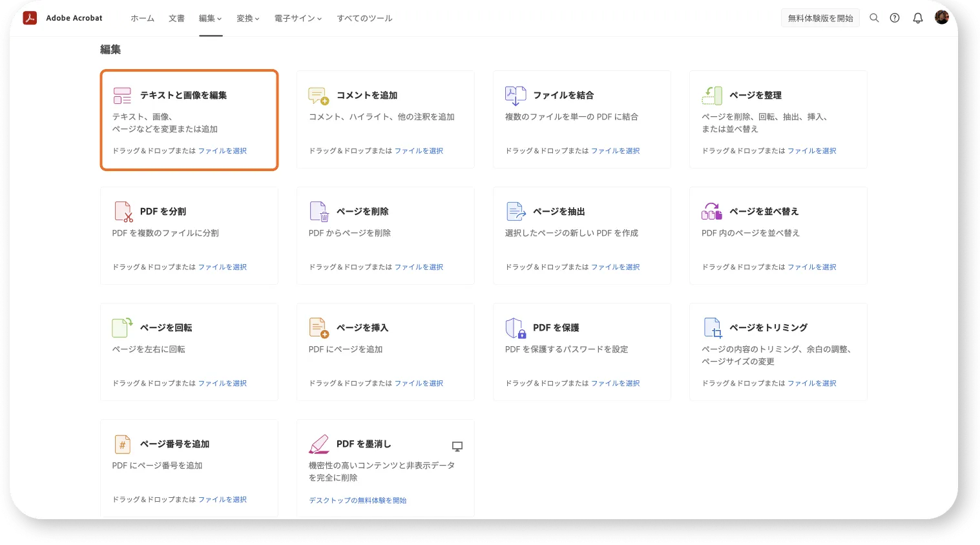
Task: Click the ページを抽出 card title
Action: 559,211
